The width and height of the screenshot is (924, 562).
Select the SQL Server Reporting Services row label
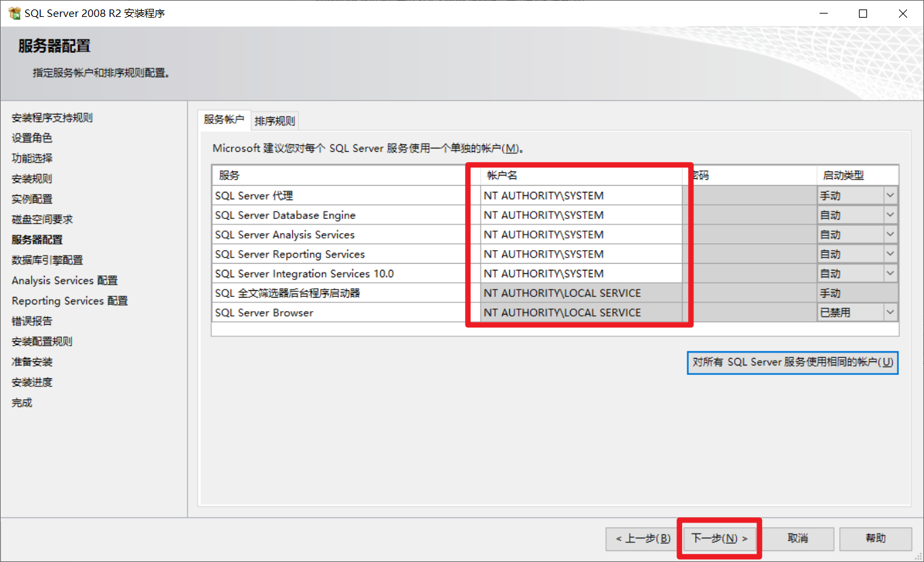(x=290, y=254)
